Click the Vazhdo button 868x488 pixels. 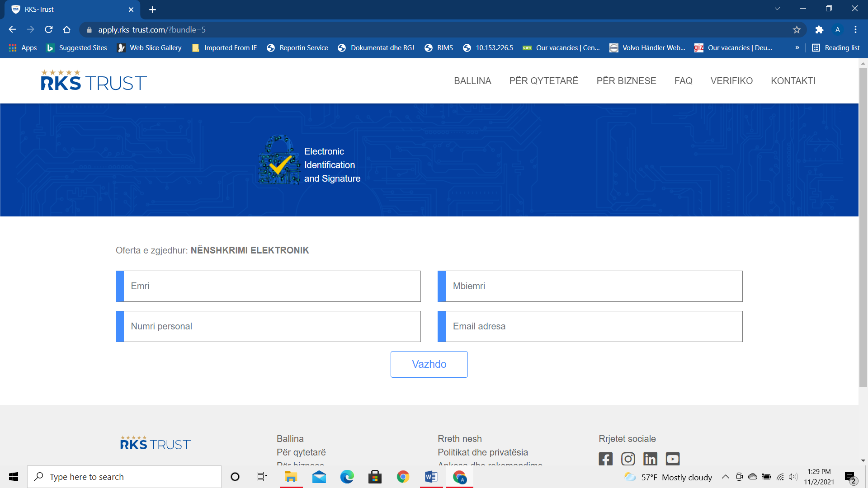(429, 364)
